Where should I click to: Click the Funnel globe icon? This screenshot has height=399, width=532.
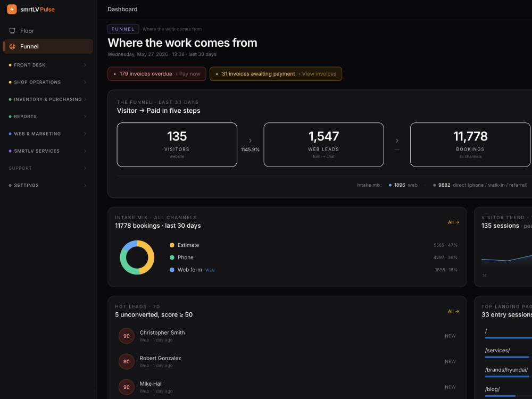(x=12, y=46)
